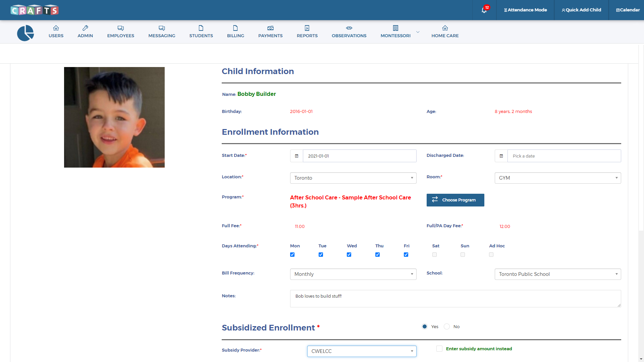Expand the Subsidy Provider CWELCC dropdown
This screenshot has width=644, height=362.
point(362,351)
